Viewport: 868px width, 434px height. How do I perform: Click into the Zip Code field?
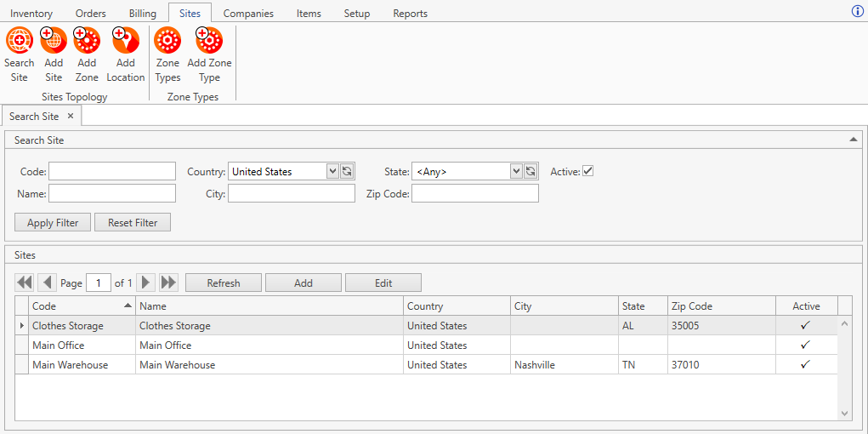pos(474,194)
